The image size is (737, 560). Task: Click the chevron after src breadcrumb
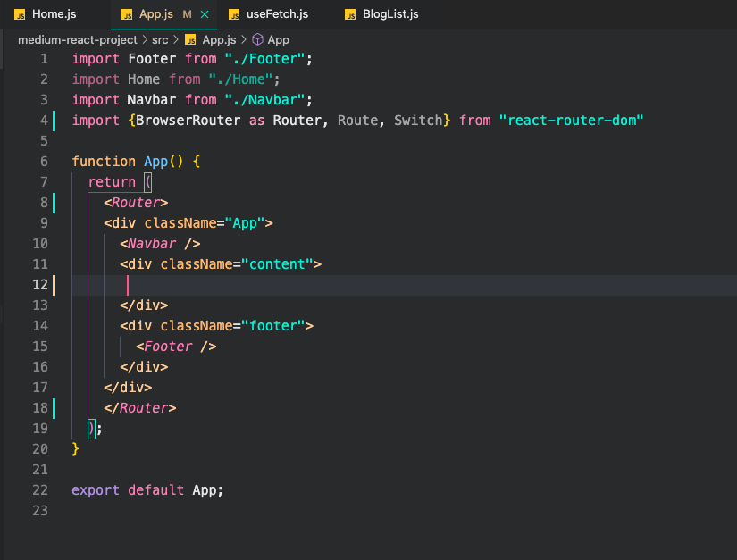point(176,40)
